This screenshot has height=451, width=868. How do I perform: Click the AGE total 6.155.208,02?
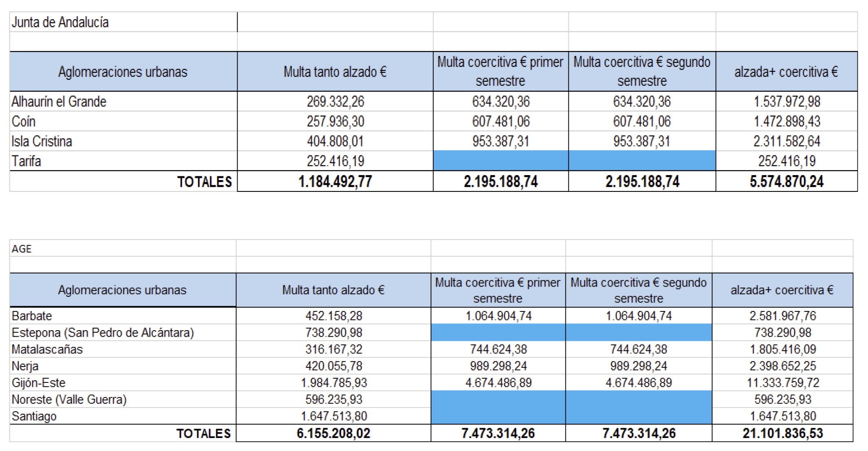[x=334, y=433]
